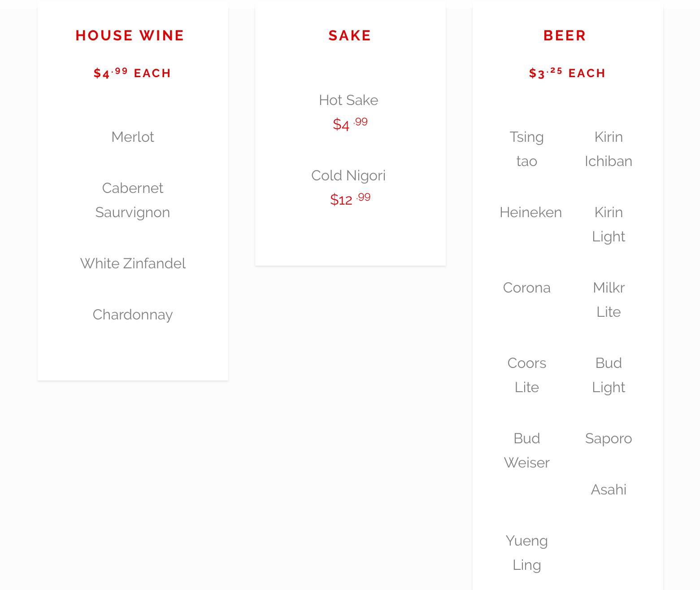Click the HOUSE WINE heading
Viewport: 700px width, 590px height.
130,35
